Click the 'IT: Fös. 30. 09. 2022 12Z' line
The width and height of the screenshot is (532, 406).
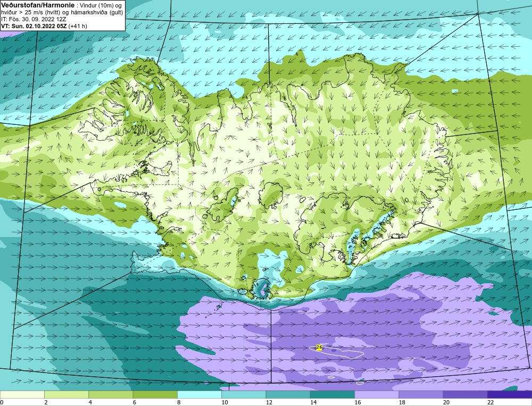click(33, 19)
